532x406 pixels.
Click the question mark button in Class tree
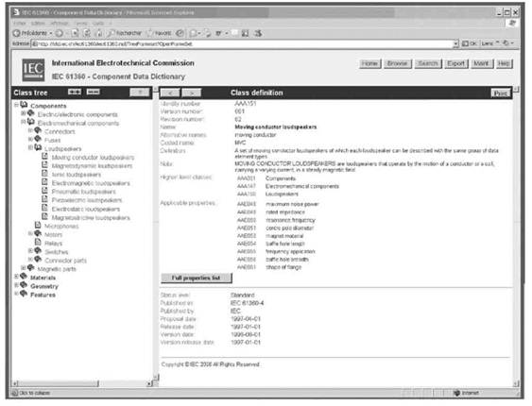(140, 93)
